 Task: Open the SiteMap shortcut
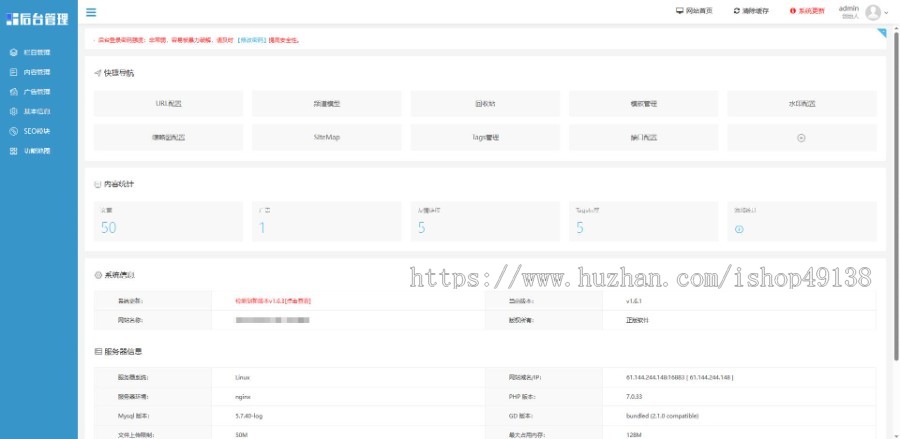point(327,138)
